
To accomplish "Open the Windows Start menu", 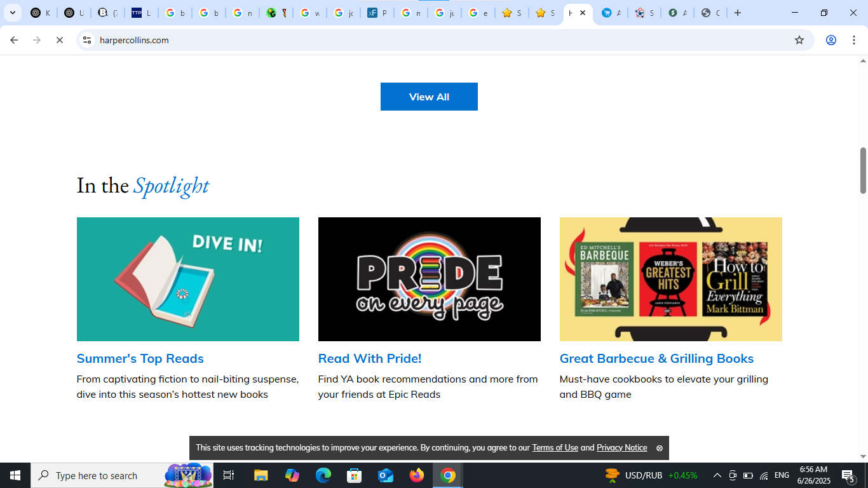I will (15, 475).
